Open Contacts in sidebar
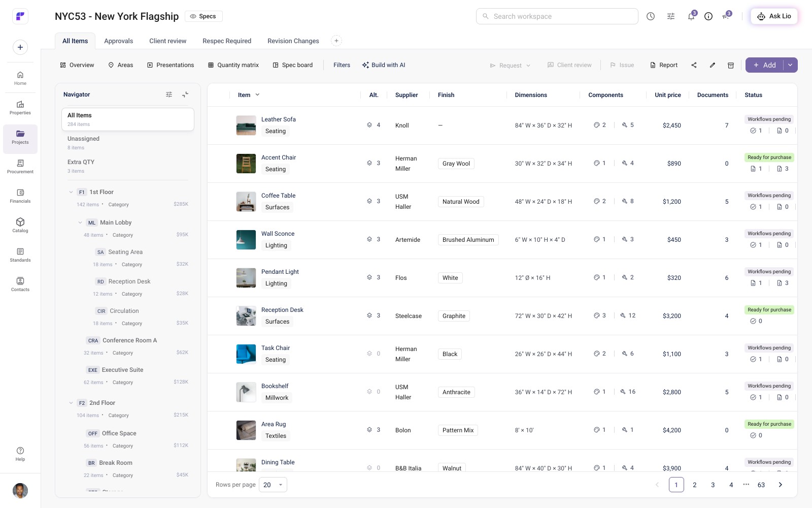Screen dimensions: 812x508 tap(20, 284)
